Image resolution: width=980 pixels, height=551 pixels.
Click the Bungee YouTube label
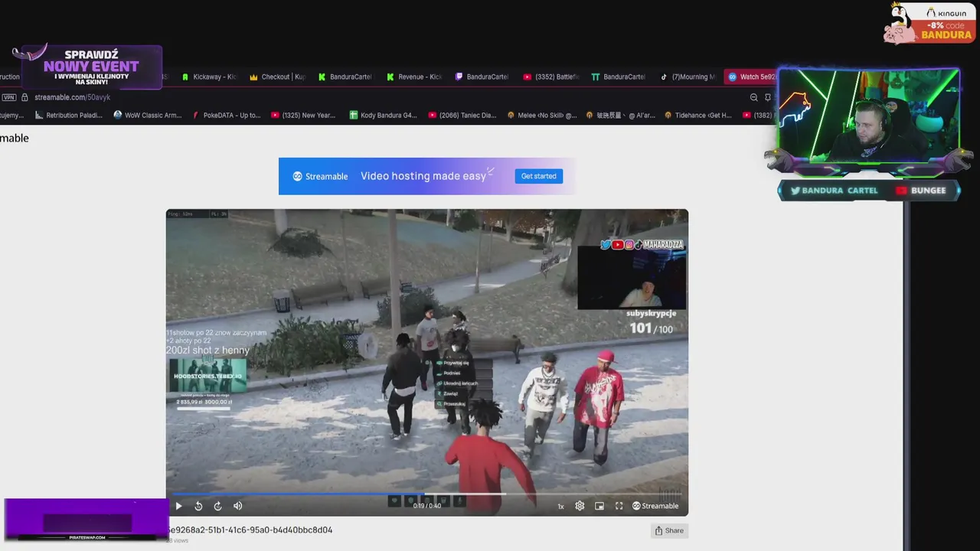(x=921, y=191)
